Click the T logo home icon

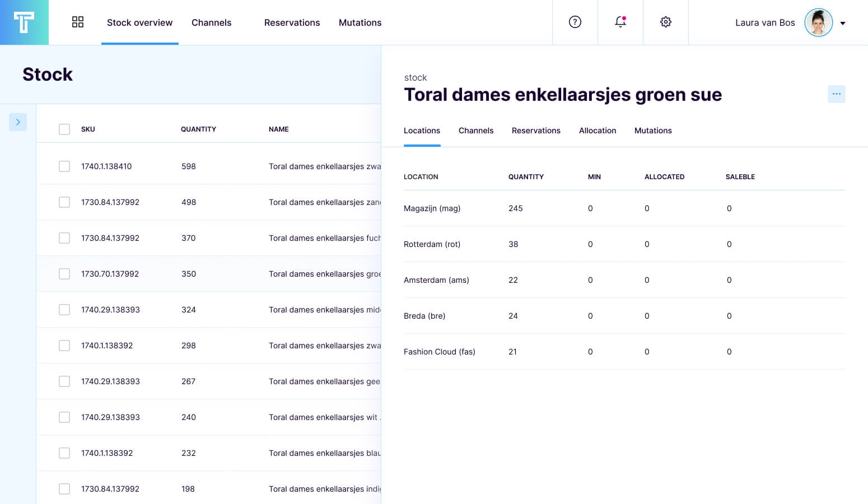[24, 22]
